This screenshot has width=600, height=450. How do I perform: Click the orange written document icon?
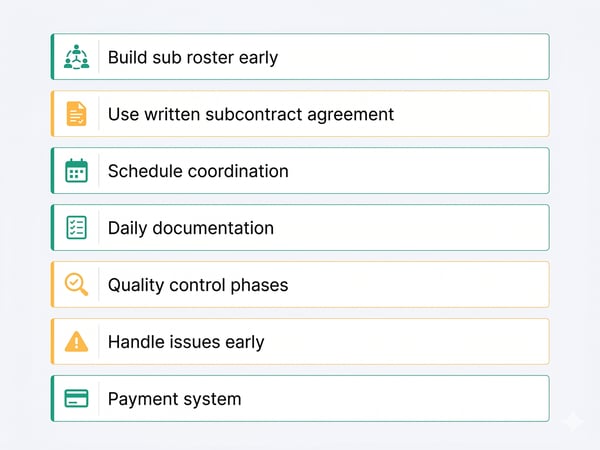pos(76,114)
